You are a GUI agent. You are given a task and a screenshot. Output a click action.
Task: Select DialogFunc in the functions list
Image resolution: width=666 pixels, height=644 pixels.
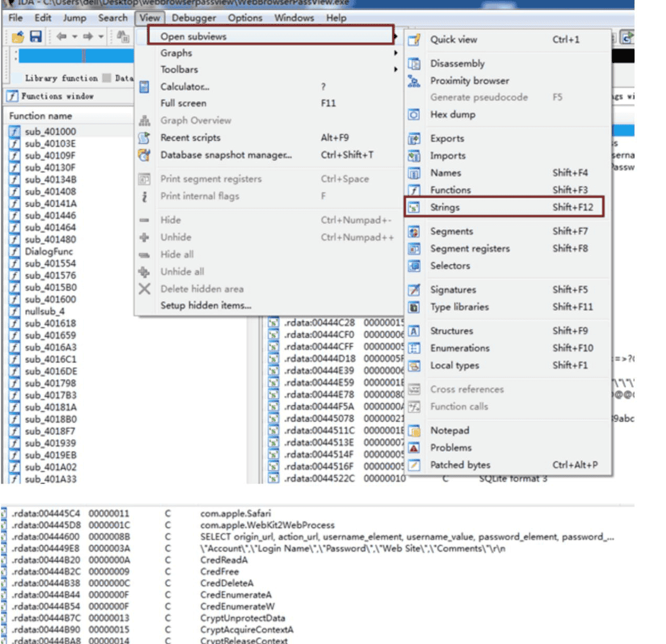[x=49, y=252]
